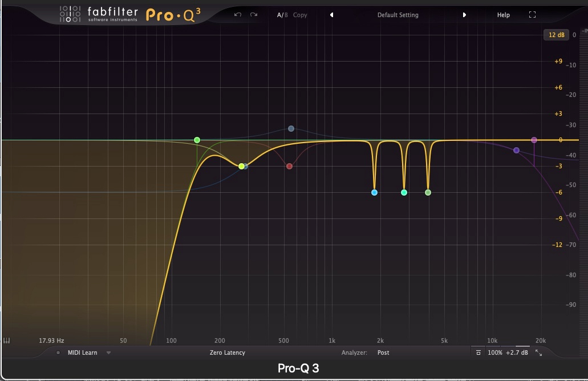588x381 pixels.
Task: Click the output options icon beside 100%
Action: coord(478,353)
